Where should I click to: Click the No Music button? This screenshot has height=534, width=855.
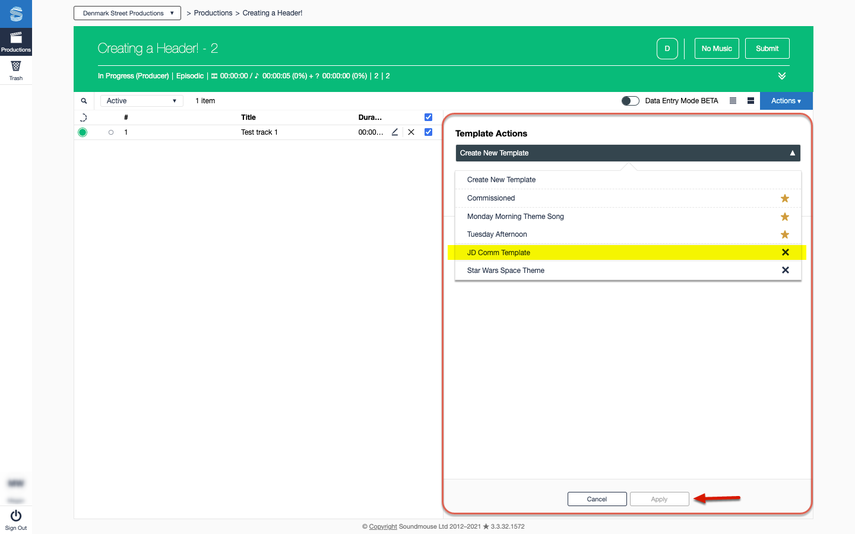(716, 49)
